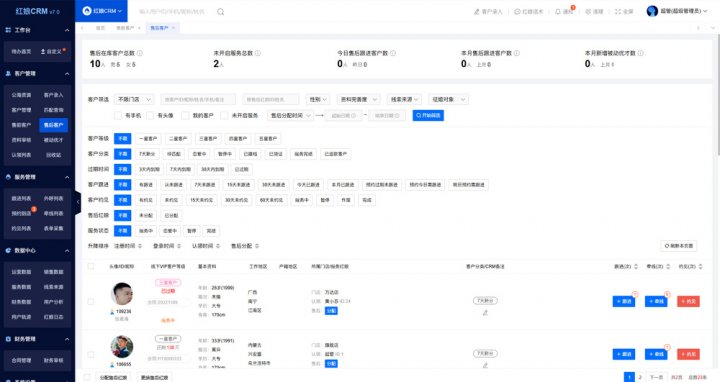The height and width of the screenshot is (382, 720).
Task: Check the 我的客户 filter checkbox
Action: 185,115
